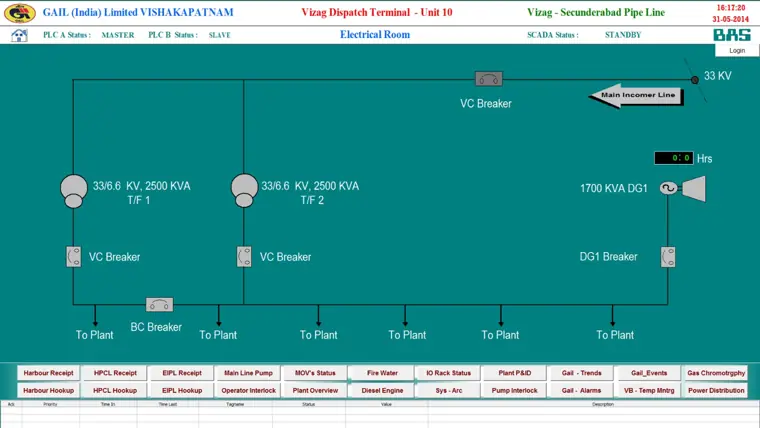Click the GAIL logo icon

click(x=19, y=13)
